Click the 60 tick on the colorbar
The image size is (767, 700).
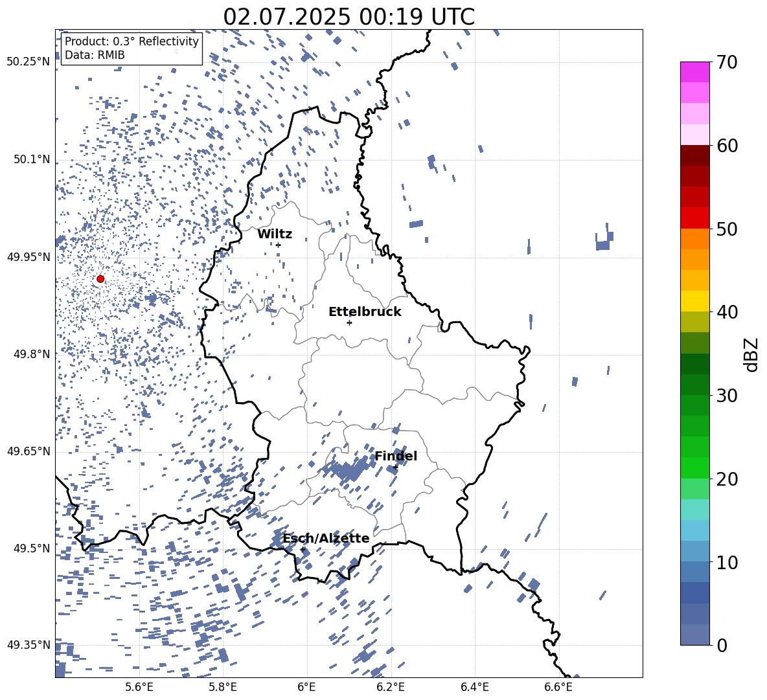[x=726, y=146]
